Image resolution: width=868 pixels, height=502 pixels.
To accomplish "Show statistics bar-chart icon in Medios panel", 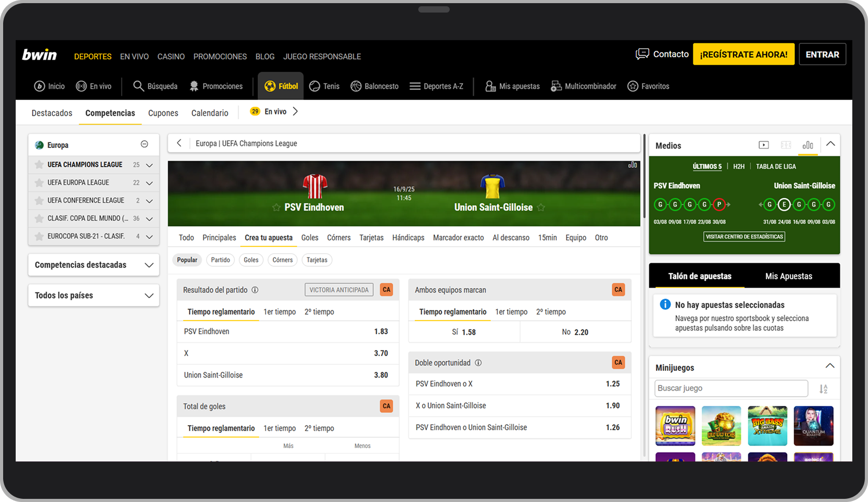I will pyautogui.click(x=808, y=145).
